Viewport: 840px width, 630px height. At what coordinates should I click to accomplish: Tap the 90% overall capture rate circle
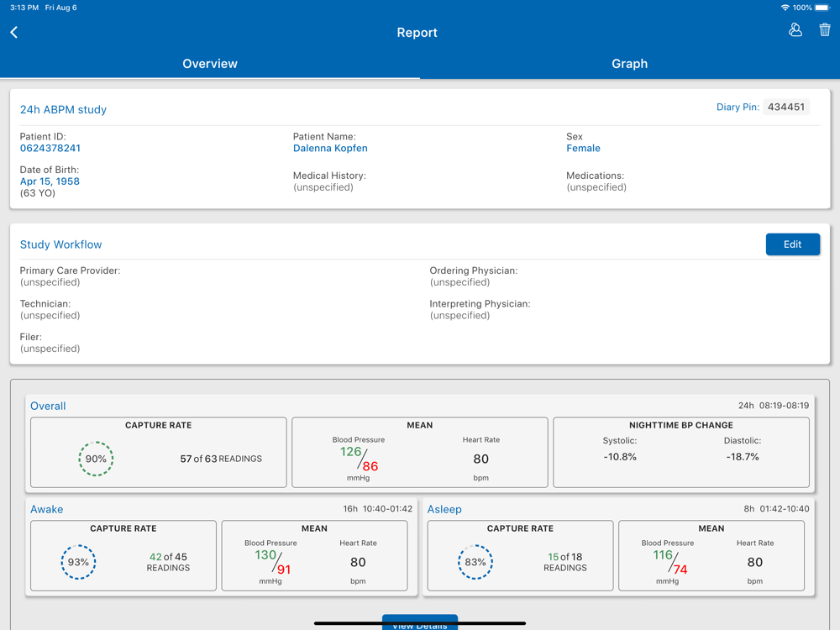pos(96,459)
